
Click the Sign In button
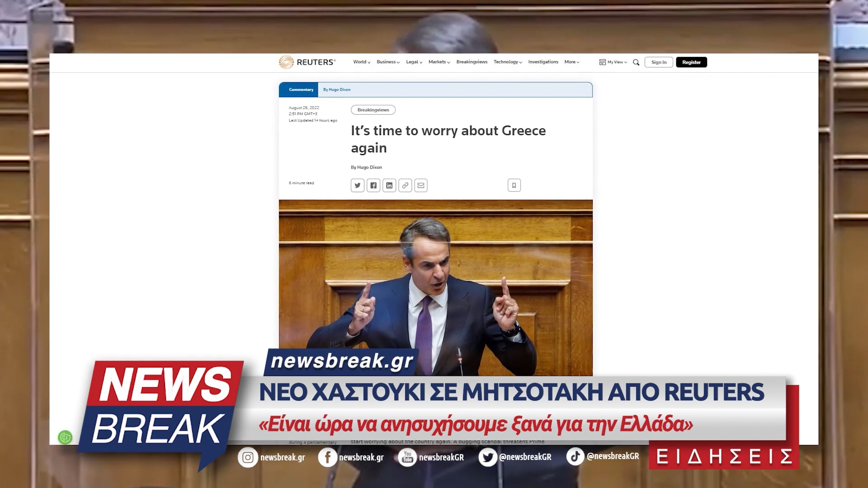659,62
